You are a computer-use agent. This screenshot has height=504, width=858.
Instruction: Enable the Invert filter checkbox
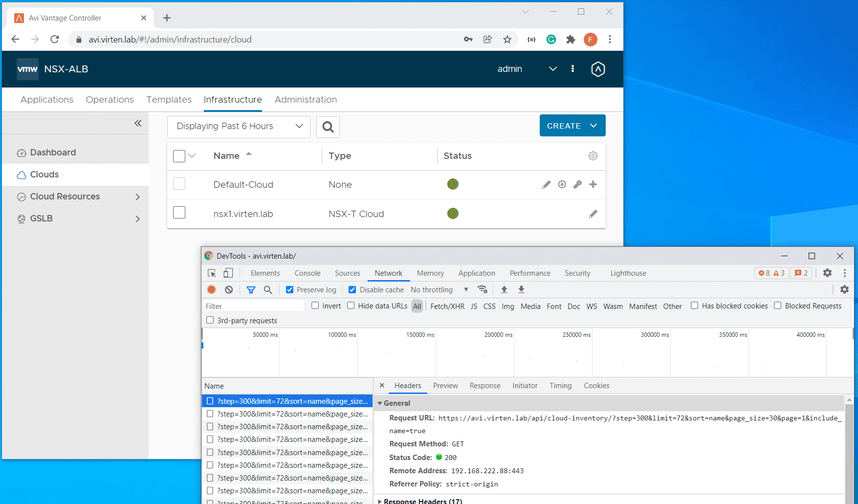click(x=315, y=306)
